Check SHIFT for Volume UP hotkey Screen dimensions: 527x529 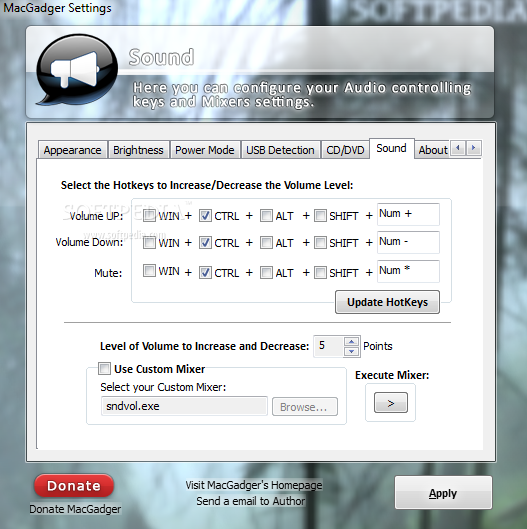tap(320, 216)
